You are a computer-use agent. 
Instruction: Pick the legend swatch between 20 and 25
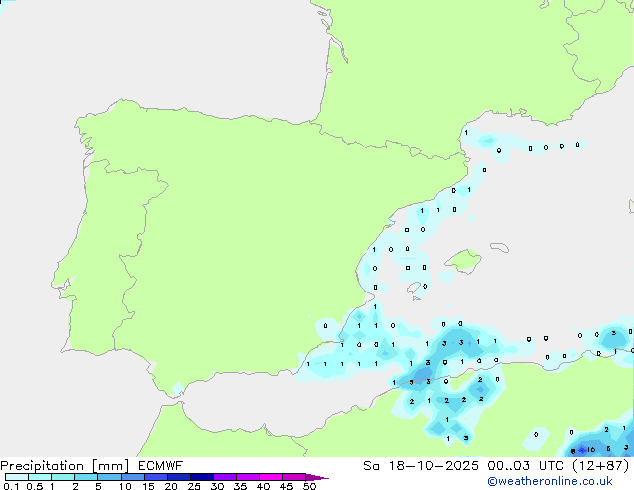(x=179, y=477)
